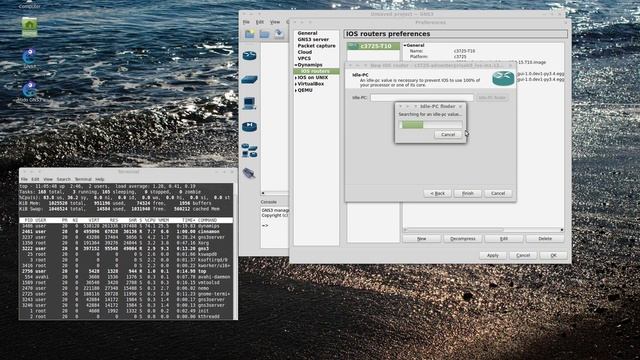Screen dimensions: 640x360
Task: Select the add-a-link cable icon in GNS3
Action: coord(249,173)
